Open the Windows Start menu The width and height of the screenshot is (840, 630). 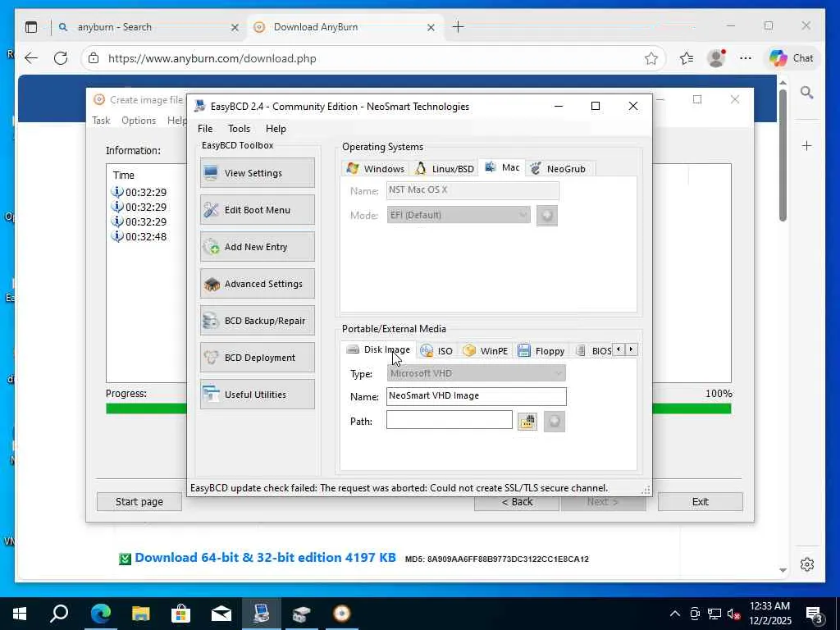pos(20,614)
